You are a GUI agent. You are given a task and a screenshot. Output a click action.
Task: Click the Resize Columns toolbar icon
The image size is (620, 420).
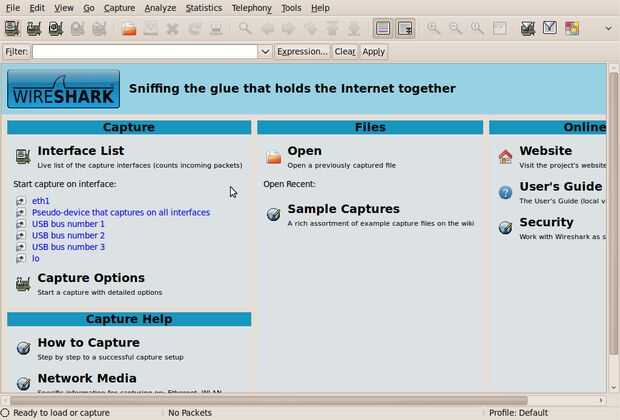(499, 28)
